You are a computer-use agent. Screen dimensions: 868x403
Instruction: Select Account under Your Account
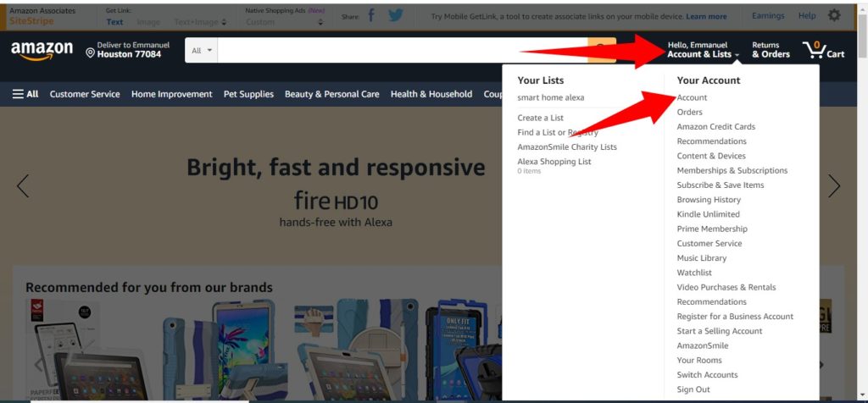point(692,97)
